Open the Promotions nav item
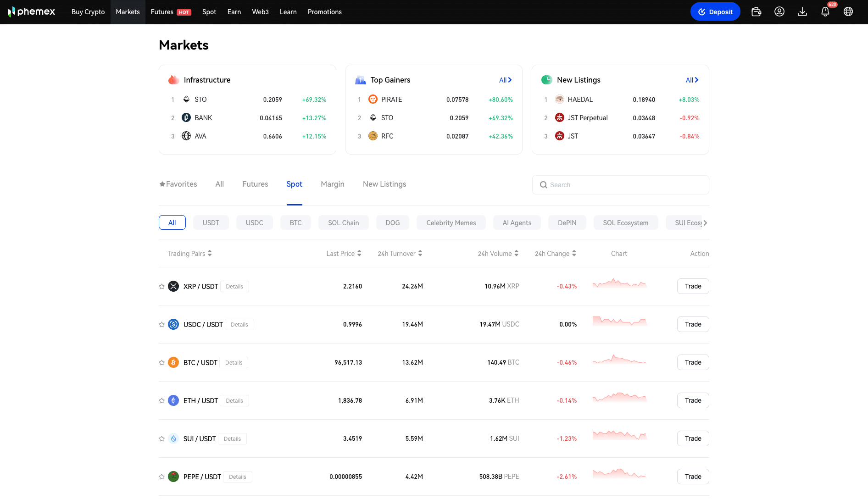Viewport: 868px width, 499px height. [325, 12]
